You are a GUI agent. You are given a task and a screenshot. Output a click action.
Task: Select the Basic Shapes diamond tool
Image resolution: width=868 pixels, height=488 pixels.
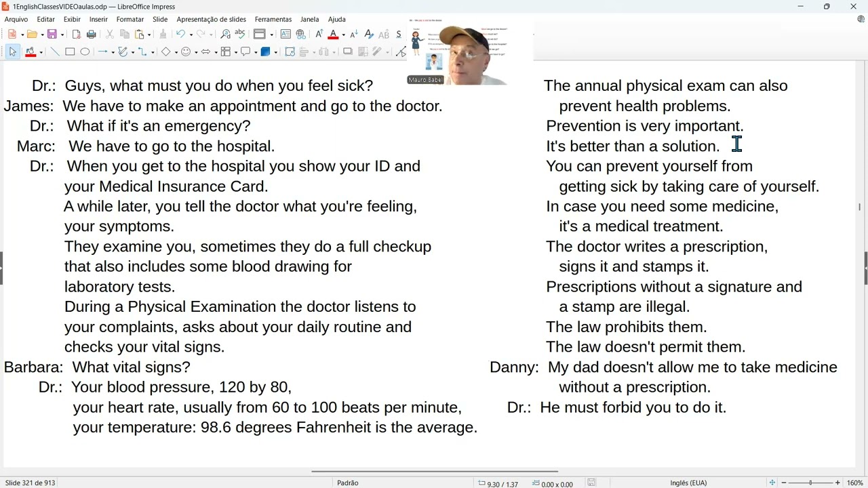pyautogui.click(x=165, y=52)
